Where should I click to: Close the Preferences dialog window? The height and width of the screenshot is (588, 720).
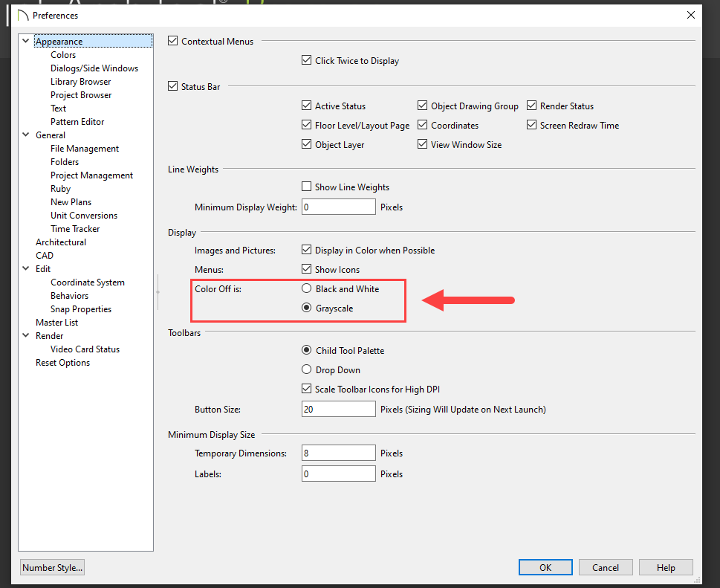692,15
